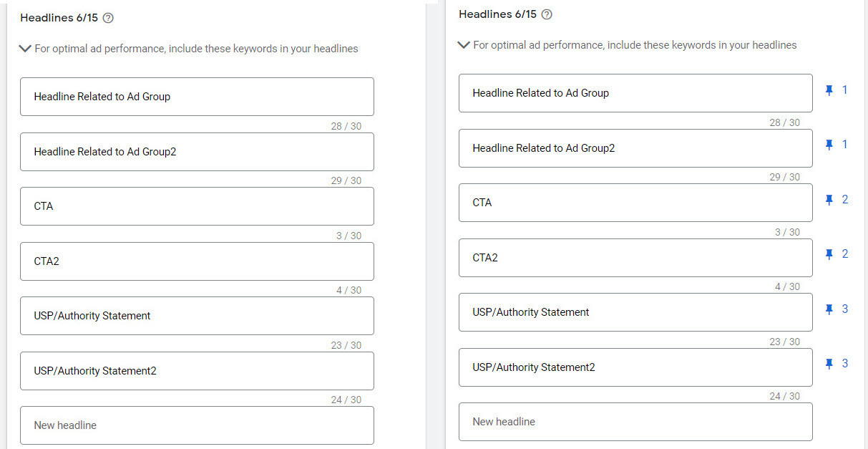Click the pin beside USP/Authority Statement headline
Viewport: 868px width, 449px height.
(829, 310)
